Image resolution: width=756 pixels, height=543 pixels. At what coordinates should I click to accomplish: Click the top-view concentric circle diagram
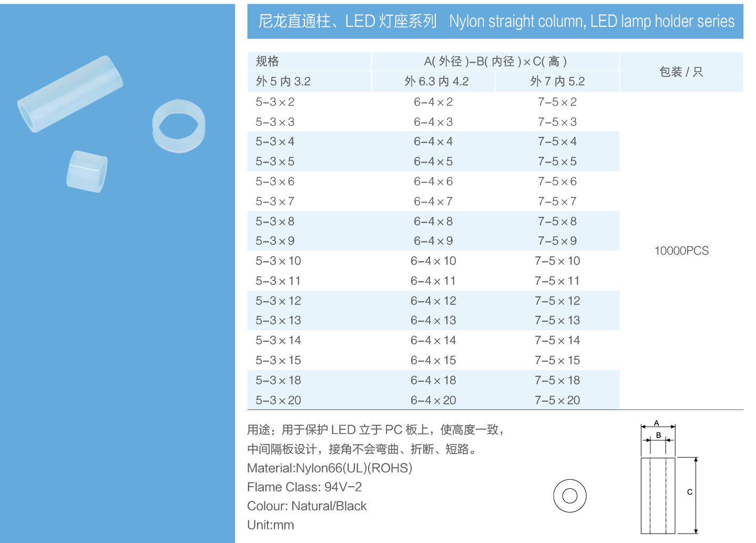click(x=569, y=496)
